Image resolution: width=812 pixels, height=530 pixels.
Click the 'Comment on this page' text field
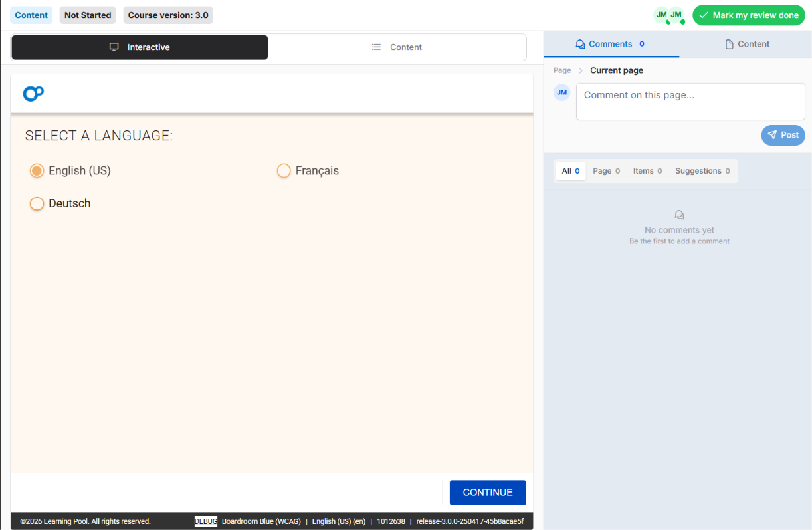pos(690,102)
